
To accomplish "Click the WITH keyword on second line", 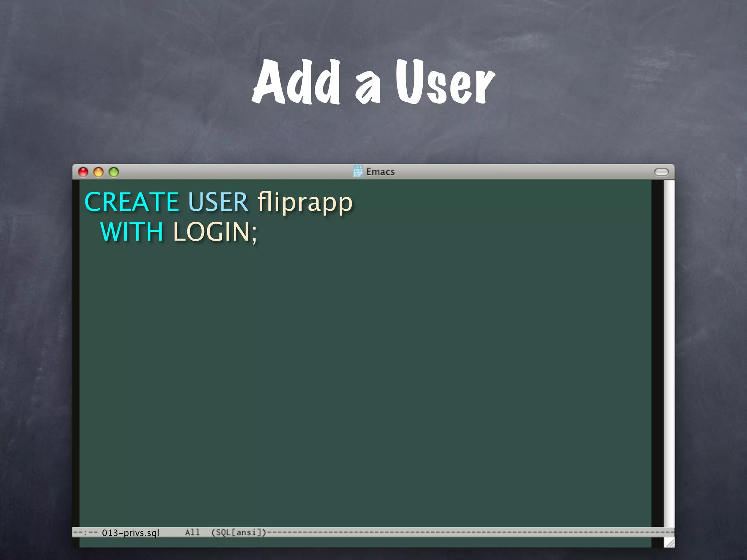I will point(132,232).
